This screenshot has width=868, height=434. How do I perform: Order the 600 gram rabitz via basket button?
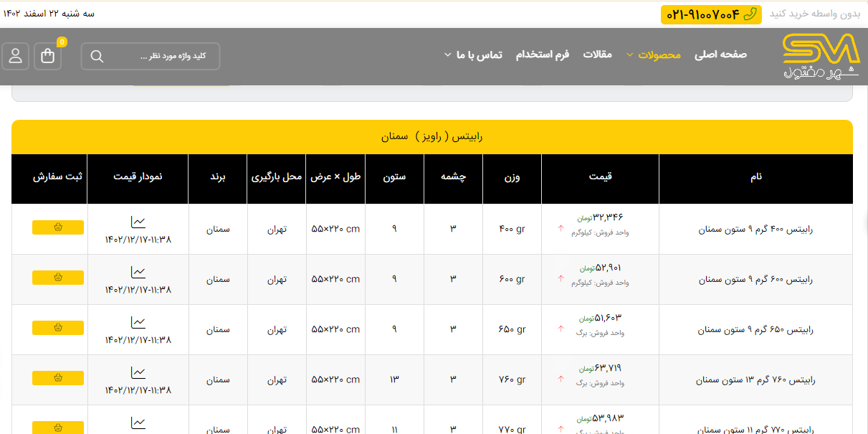(x=58, y=278)
